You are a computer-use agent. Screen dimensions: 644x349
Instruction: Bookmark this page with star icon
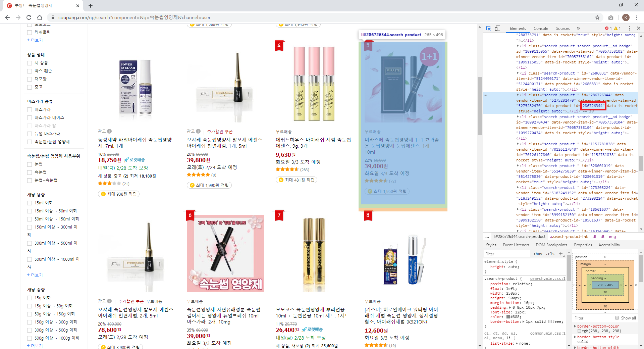(x=597, y=17)
